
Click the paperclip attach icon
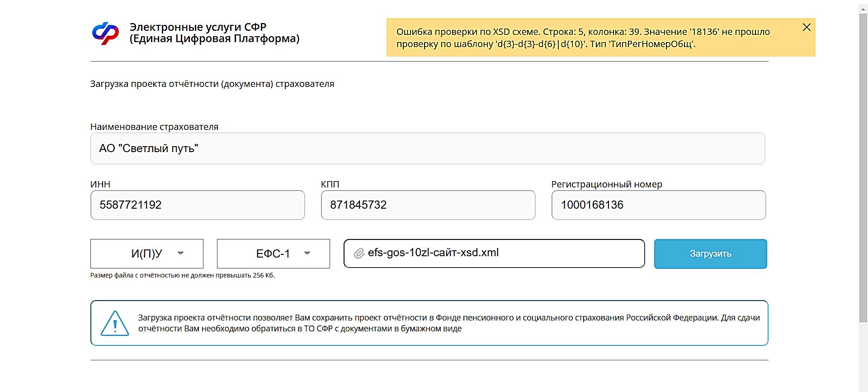359,253
